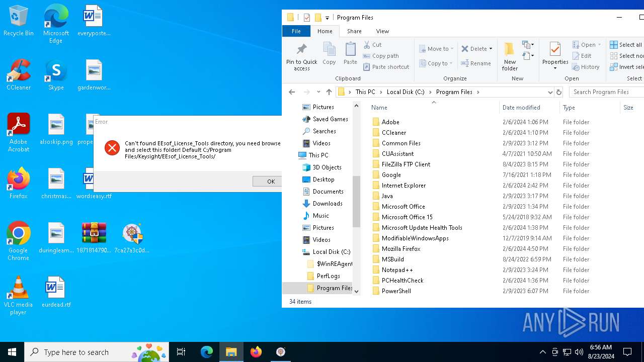This screenshot has width=644, height=362.
Task: Switch to the Home ribbon tab
Action: (325, 31)
